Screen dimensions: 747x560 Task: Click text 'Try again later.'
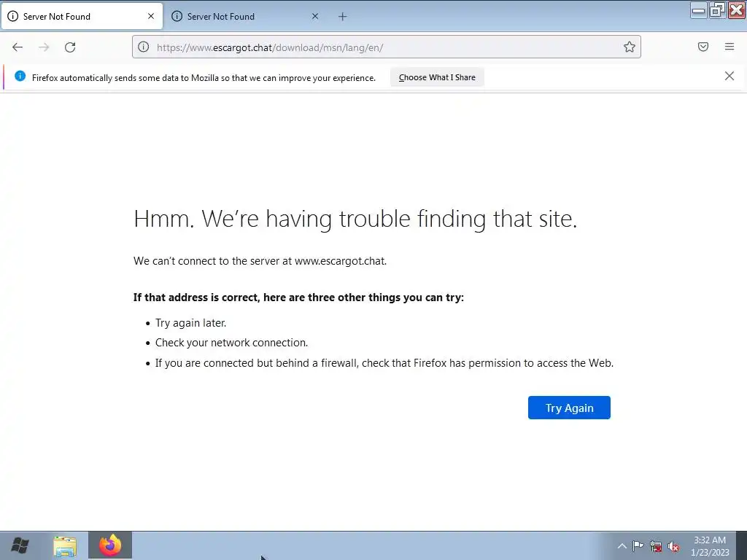coord(190,323)
